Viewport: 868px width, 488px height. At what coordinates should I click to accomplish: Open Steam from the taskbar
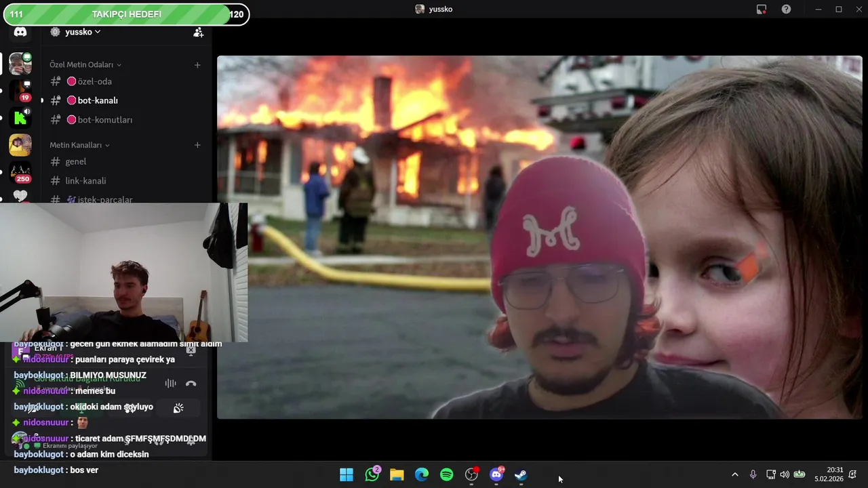(521, 474)
